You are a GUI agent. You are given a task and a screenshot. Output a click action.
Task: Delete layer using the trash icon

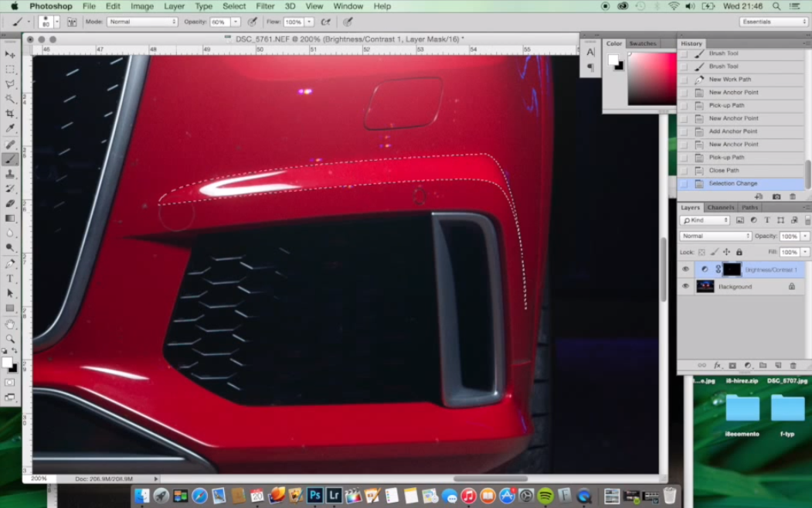pyautogui.click(x=793, y=365)
